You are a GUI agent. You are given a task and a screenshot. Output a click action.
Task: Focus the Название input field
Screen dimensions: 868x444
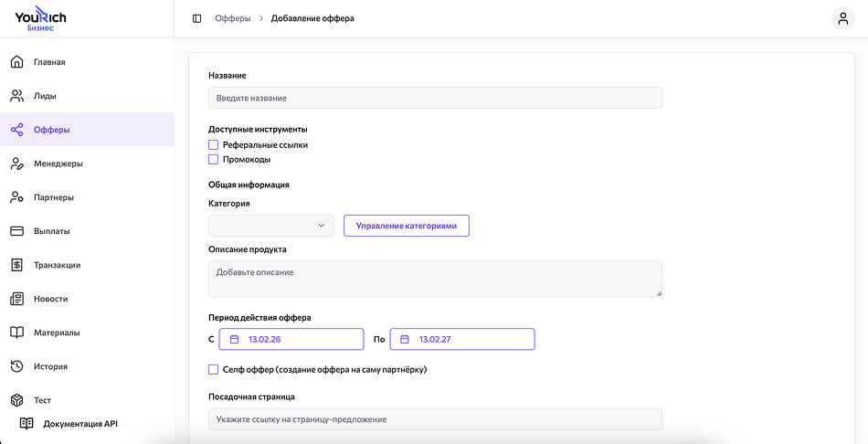pos(435,98)
